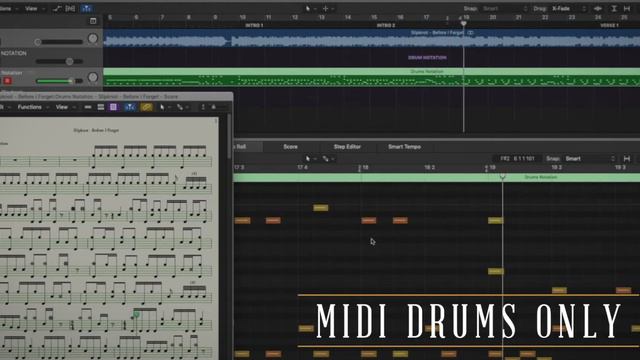Toggle the purple page view button in score window
The height and width of the screenshot is (360, 640).
[113, 107]
